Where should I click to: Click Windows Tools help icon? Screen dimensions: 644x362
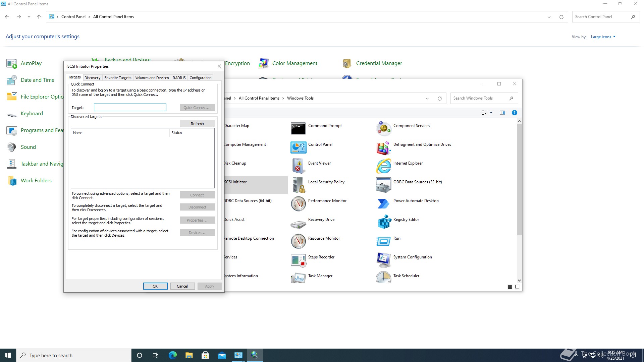coord(514,113)
